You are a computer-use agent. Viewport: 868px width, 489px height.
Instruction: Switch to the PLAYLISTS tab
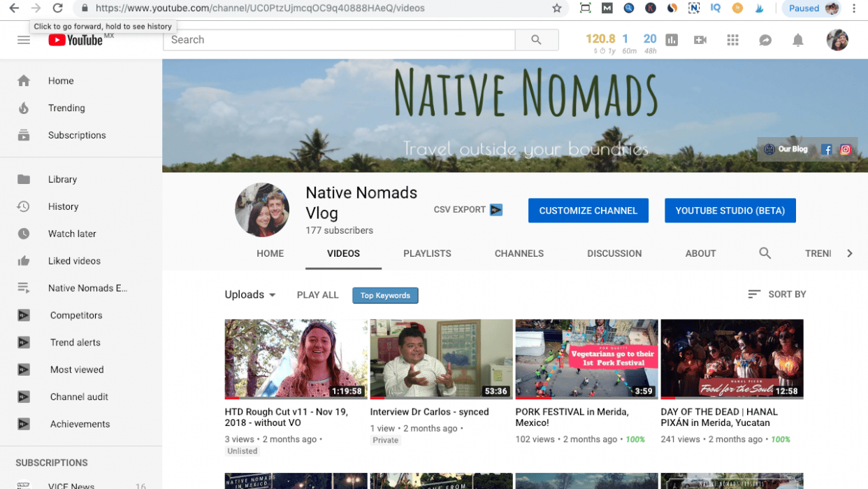point(427,253)
